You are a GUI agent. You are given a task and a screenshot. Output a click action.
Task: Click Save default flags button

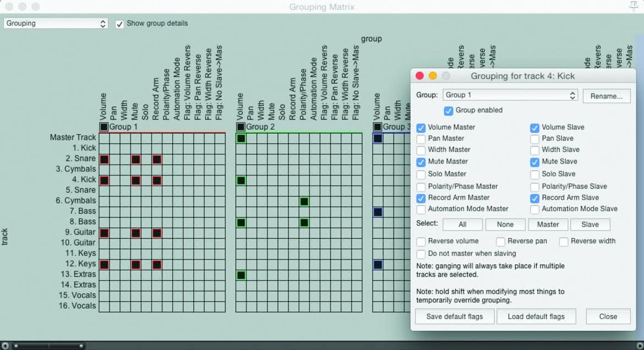[x=455, y=316]
